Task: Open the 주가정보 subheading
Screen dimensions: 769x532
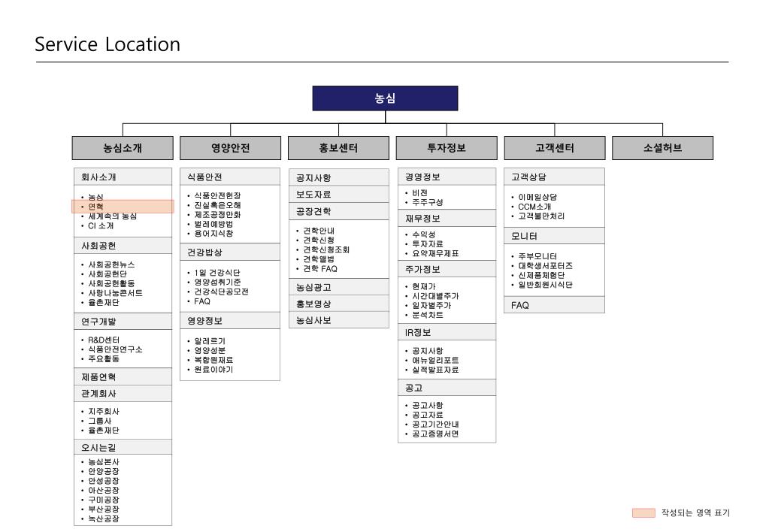Action: coord(447,269)
